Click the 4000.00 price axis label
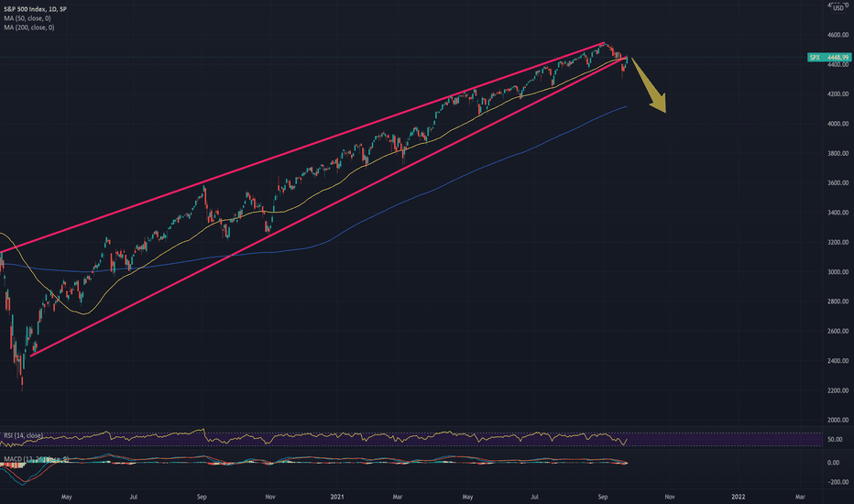Screen dimensions: 854x504 (838, 125)
